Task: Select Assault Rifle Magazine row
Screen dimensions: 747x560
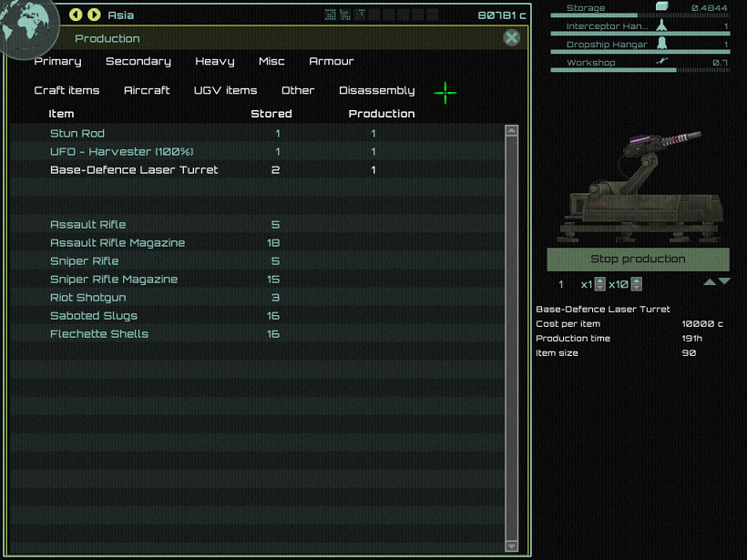Action: click(257, 243)
